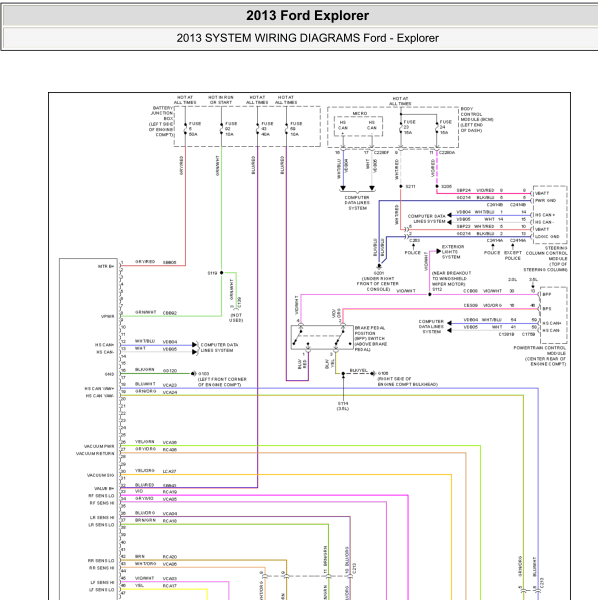The width and height of the screenshot is (598, 600).
Task: Click the 'GND' pin label at pin 16
Action: [109, 374]
